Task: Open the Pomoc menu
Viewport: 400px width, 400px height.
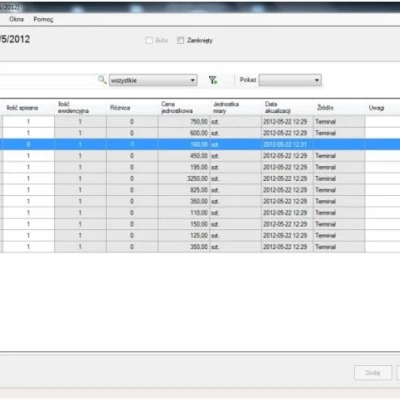Action: [x=43, y=19]
